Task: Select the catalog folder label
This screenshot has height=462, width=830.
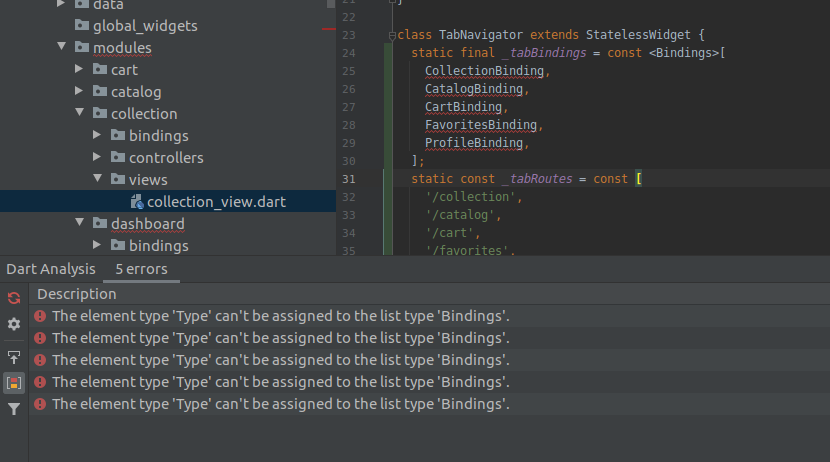Action: point(136,92)
